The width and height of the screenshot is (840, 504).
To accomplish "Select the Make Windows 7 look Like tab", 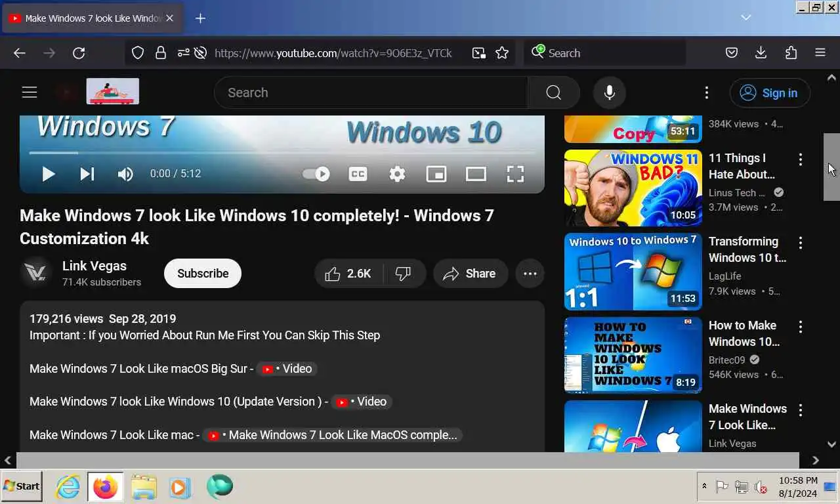I will tap(92, 18).
